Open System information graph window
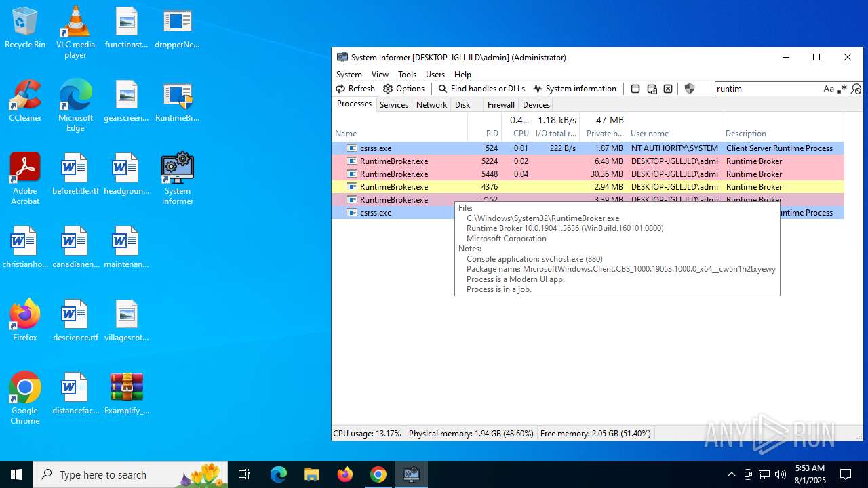The image size is (868, 488). coord(574,89)
